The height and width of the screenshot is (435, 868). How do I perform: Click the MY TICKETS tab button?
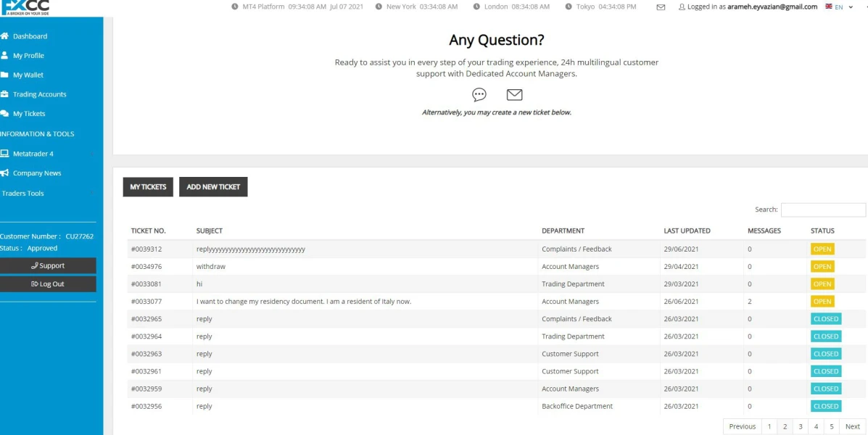click(x=148, y=187)
